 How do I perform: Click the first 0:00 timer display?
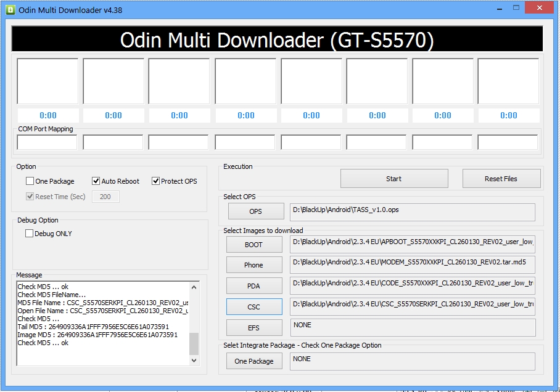[x=48, y=115]
